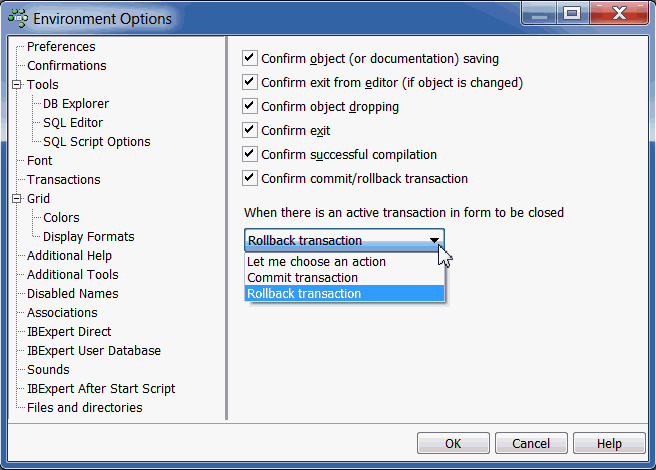Select IBExpert User Database item
Screen dimensions: 656x470
(94, 351)
